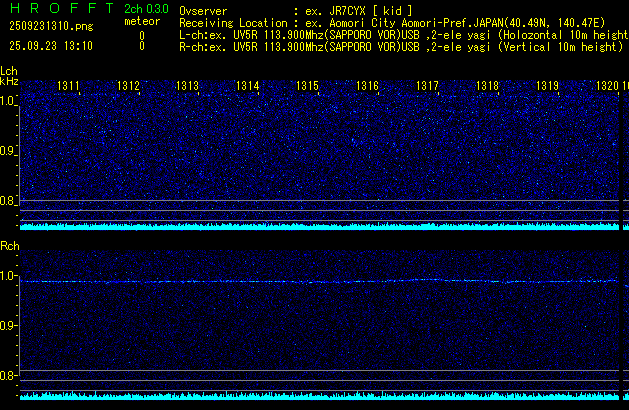This screenshot has width=629, height=410.
Task: Click the 1.0 frequency label in Rch
Action: click(x=8, y=276)
